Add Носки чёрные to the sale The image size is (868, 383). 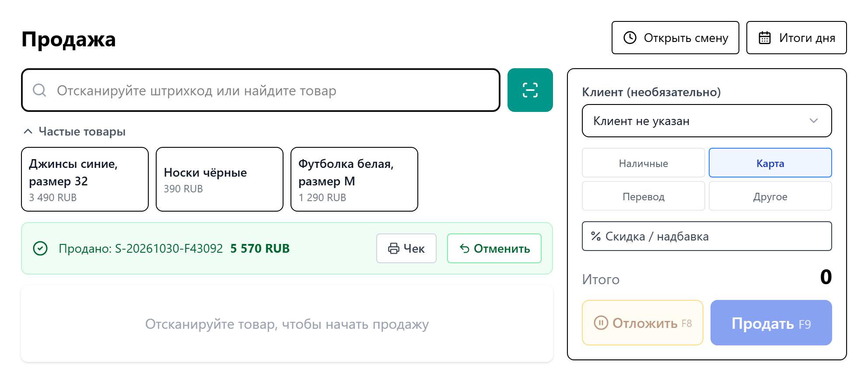tap(220, 179)
